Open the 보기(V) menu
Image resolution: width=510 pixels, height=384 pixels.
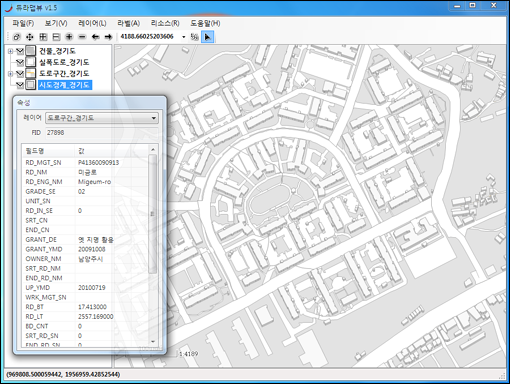click(x=56, y=23)
